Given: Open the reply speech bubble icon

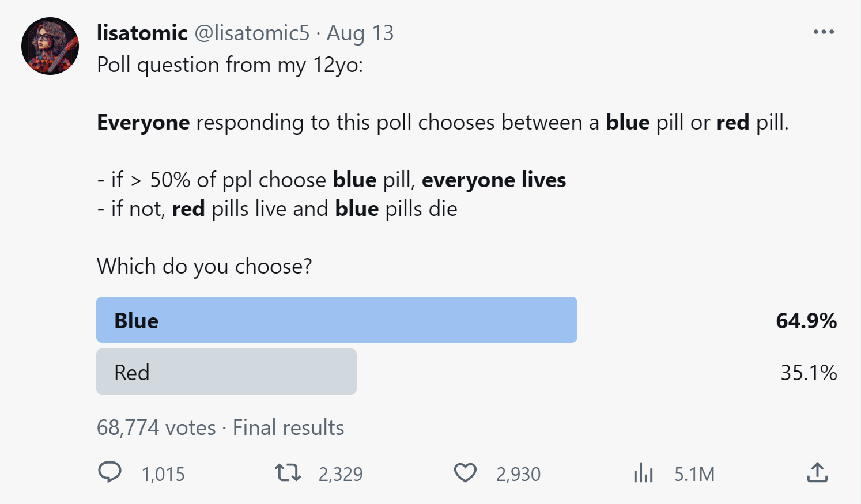Looking at the screenshot, I should (109, 472).
